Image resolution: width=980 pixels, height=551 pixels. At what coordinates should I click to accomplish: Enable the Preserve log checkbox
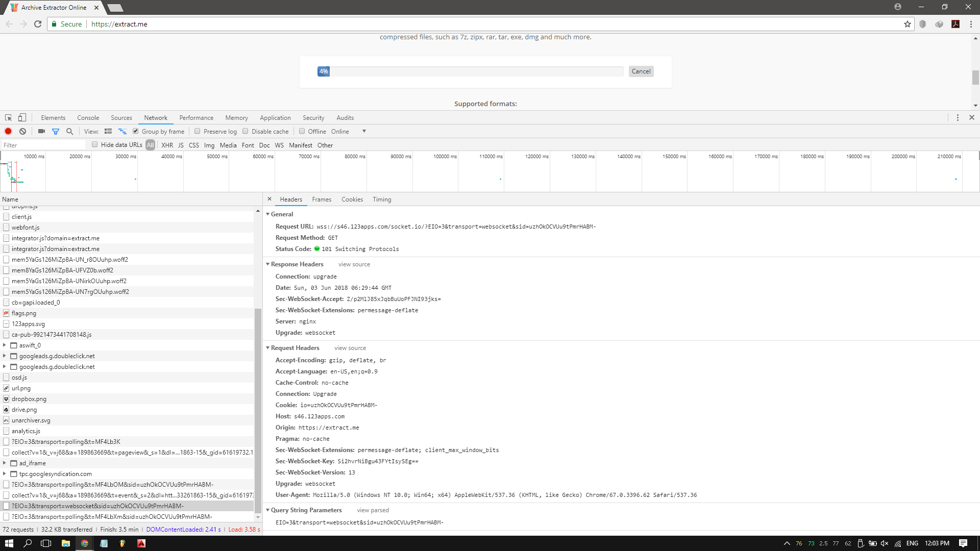point(198,131)
